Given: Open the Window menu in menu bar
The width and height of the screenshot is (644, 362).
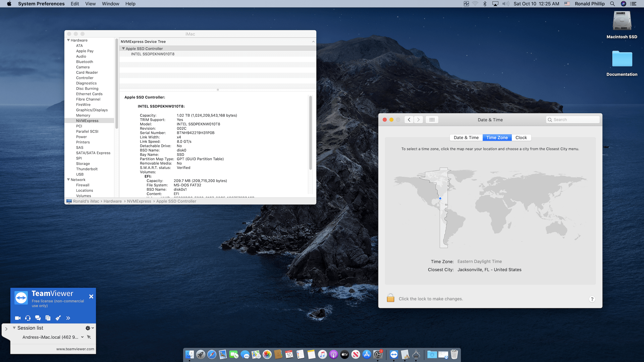Looking at the screenshot, I should [x=110, y=4].
